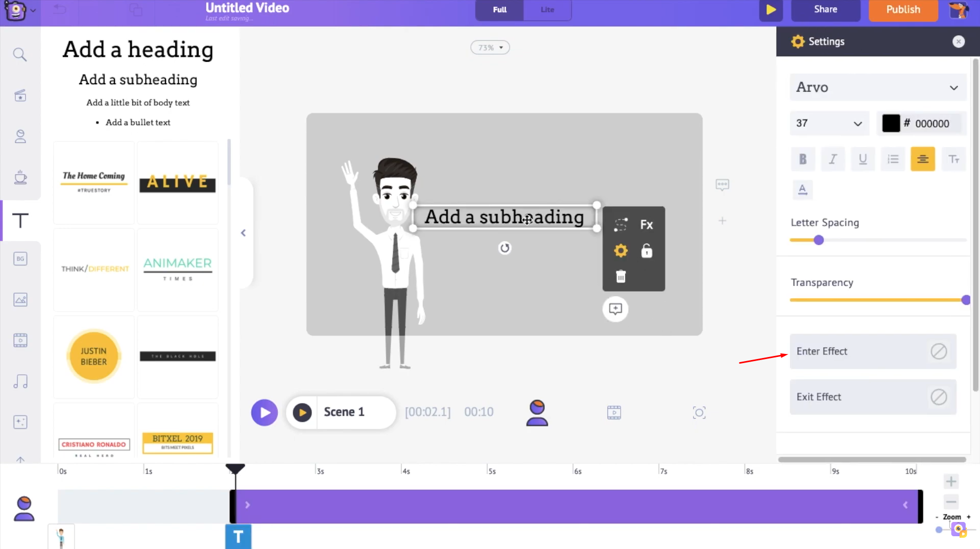Image resolution: width=980 pixels, height=549 pixels.
Task: Click the Publish button
Action: click(902, 9)
